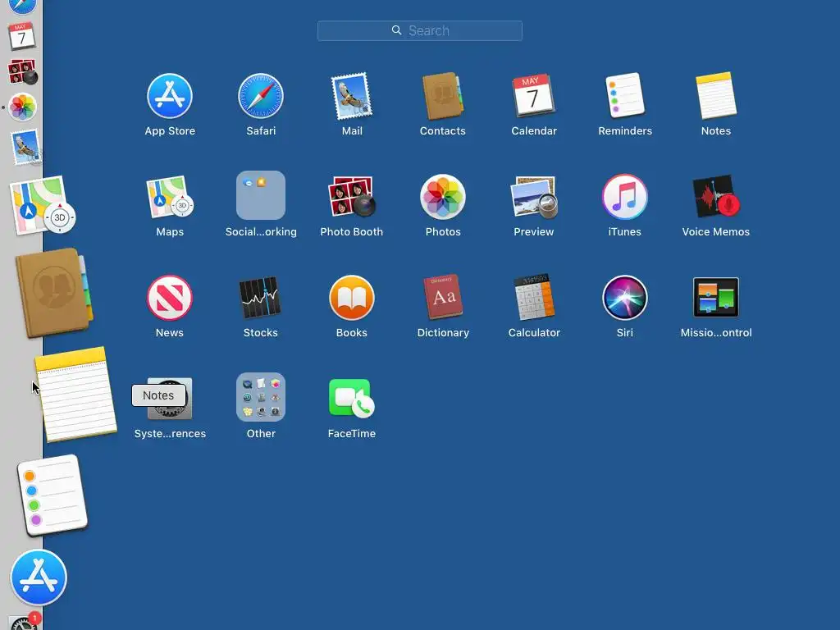Click the Launchpad Search field

420,30
